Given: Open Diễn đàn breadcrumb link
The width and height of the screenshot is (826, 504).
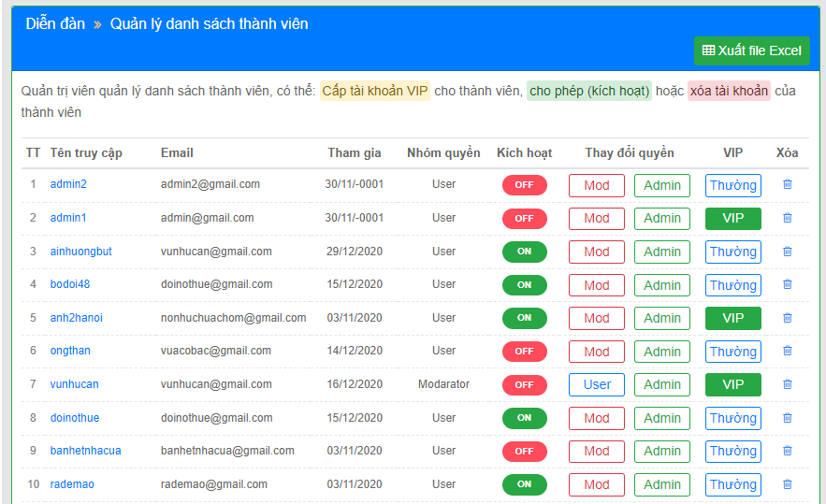Looking at the screenshot, I should (x=54, y=24).
